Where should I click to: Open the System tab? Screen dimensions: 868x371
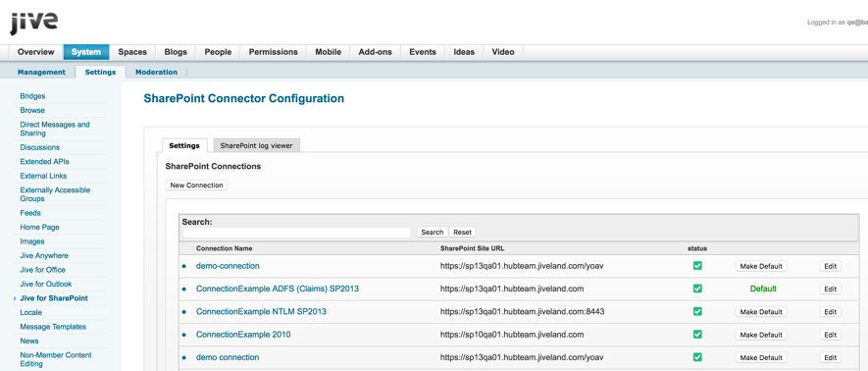pyautogui.click(x=86, y=52)
